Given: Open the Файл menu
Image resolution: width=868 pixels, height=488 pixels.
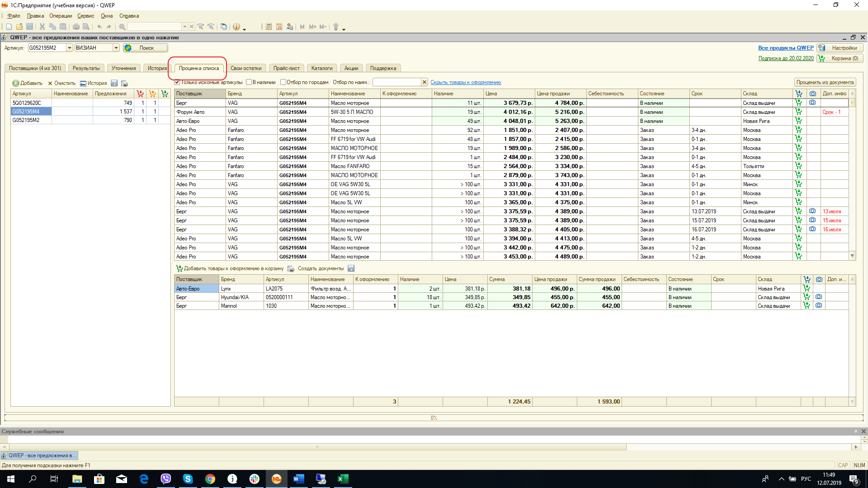Looking at the screenshot, I should [x=14, y=16].
